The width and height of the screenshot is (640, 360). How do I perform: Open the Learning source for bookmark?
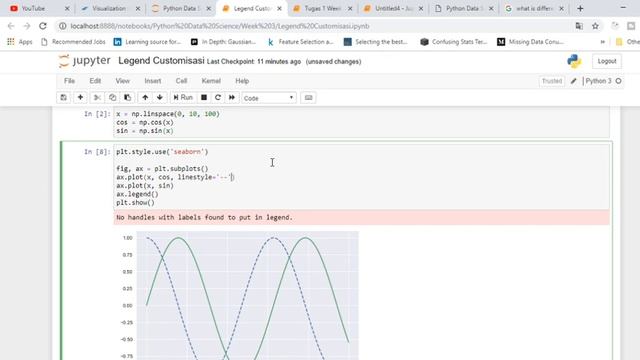(147, 42)
